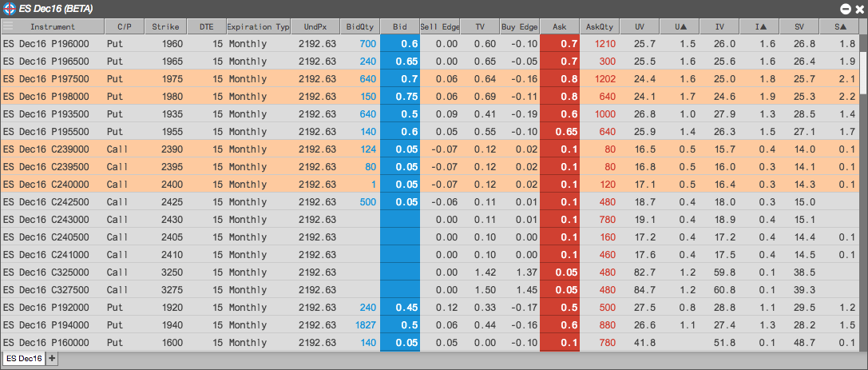Close the ES Dec16 window

859,8
